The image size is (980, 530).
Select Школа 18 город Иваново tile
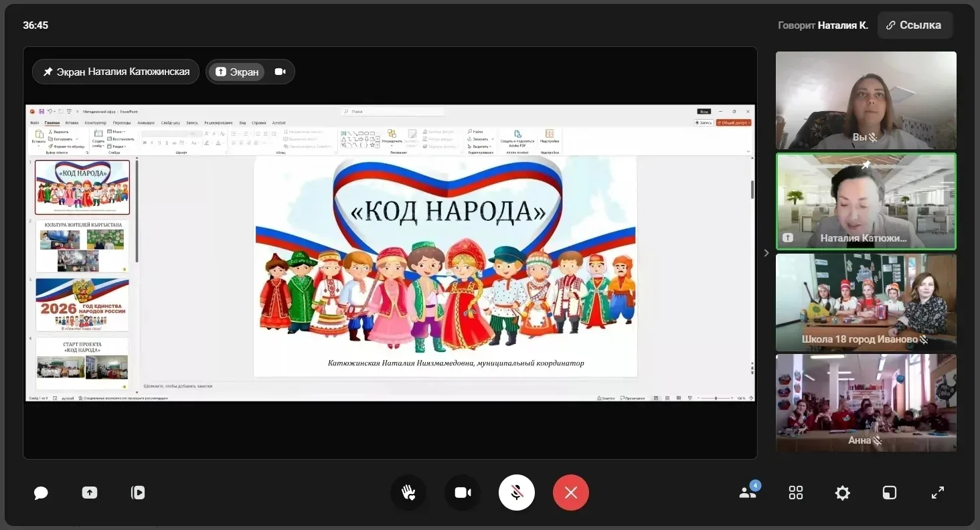click(x=866, y=302)
